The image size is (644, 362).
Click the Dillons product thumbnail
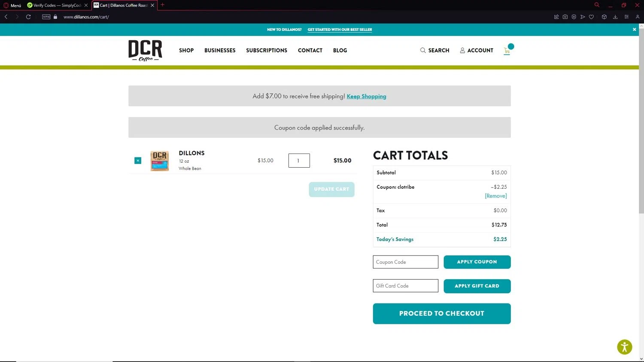pos(160,161)
